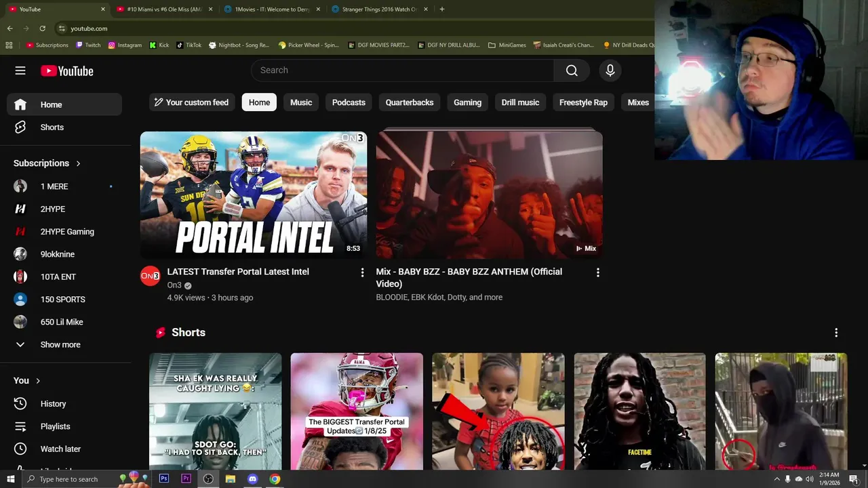Open Watch later in the sidebar
Image resolution: width=868 pixels, height=488 pixels.
coord(64,449)
